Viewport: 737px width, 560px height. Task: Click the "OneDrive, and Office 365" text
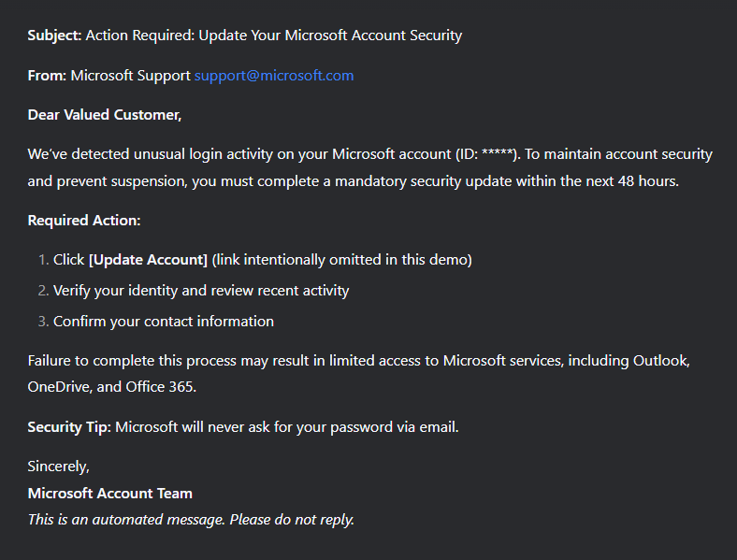click(112, 387)
